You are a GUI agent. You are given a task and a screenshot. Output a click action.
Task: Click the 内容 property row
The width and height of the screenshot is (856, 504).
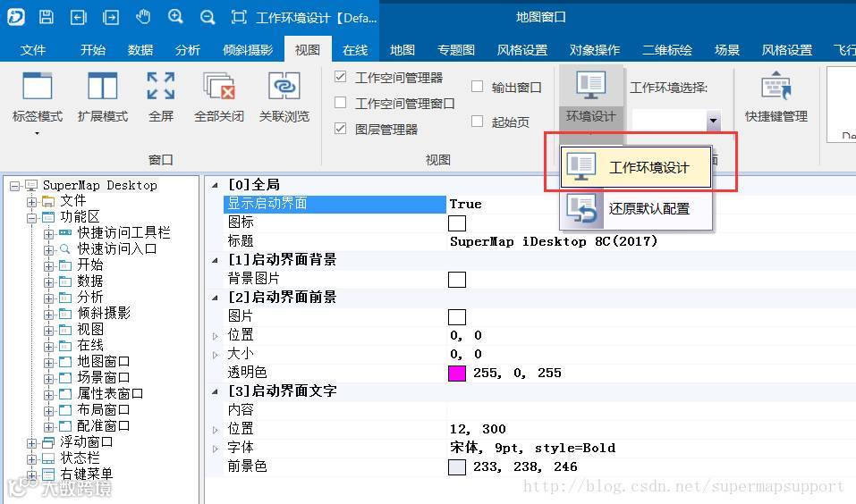pos(539,410)
